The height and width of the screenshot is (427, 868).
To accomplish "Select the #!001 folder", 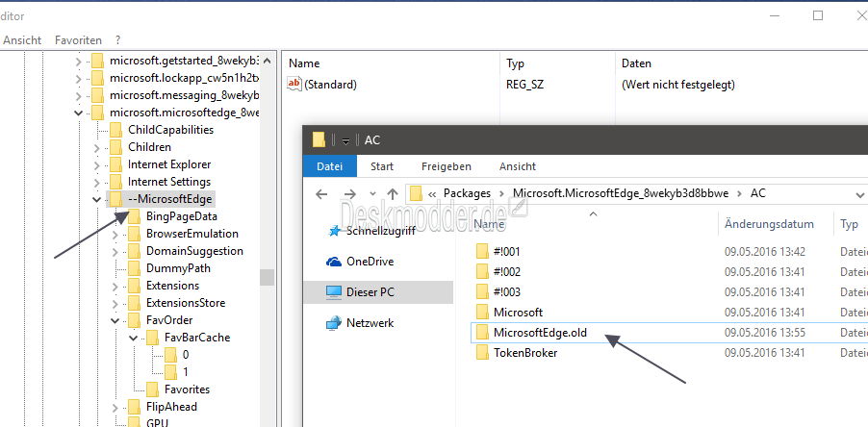I will click(506, 252).
